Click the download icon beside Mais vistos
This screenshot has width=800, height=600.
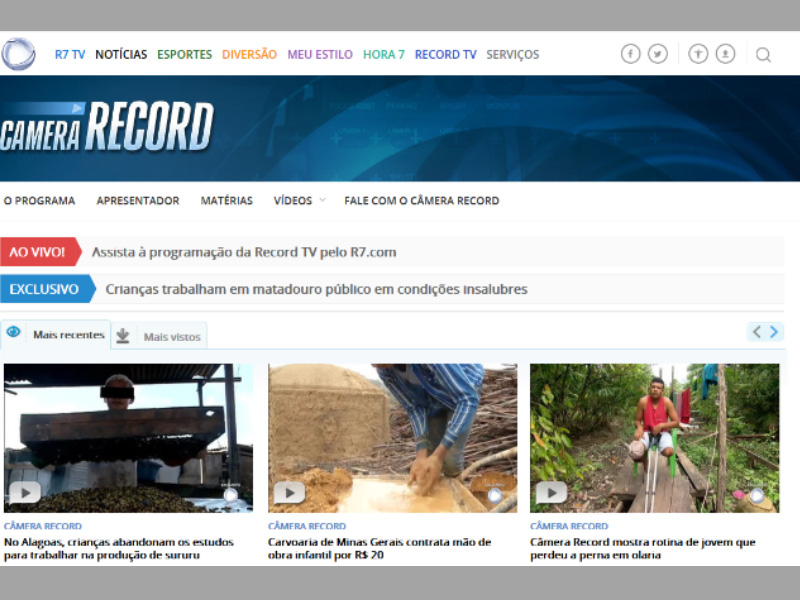[x=122, y=336]
